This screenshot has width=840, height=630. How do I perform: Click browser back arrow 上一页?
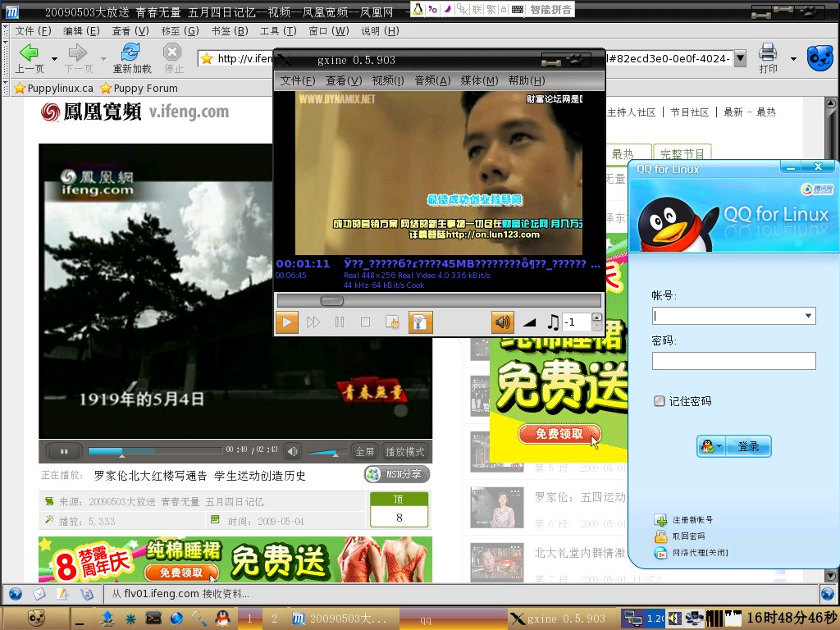pos(29,58)
